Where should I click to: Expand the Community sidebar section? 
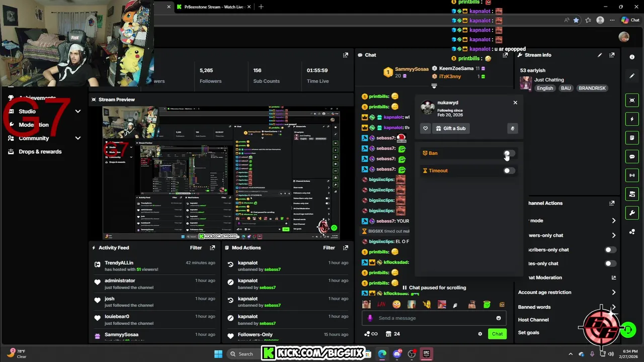tap(78, 138)
